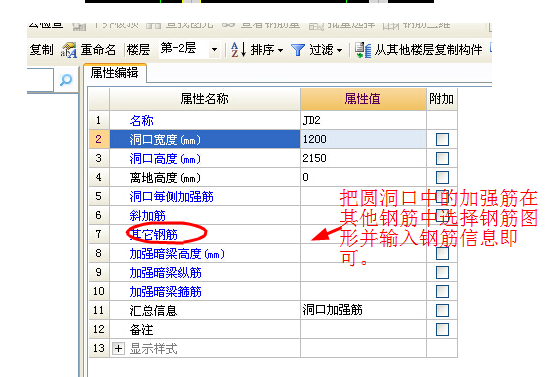The height and width of the screenshot is (377, 555).
Task: Tick the 洞口高度(mm) 附加 checkbox
Action: tap(442, 159)
